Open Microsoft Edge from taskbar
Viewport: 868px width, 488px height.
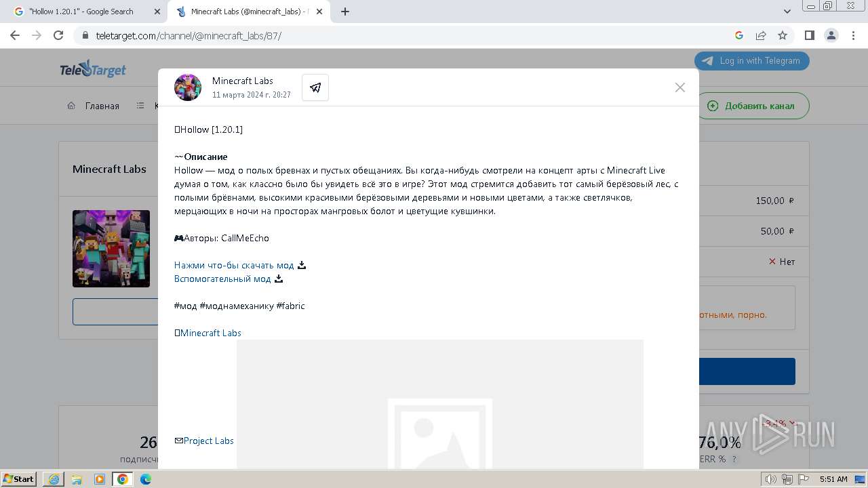tap(146, 479)
